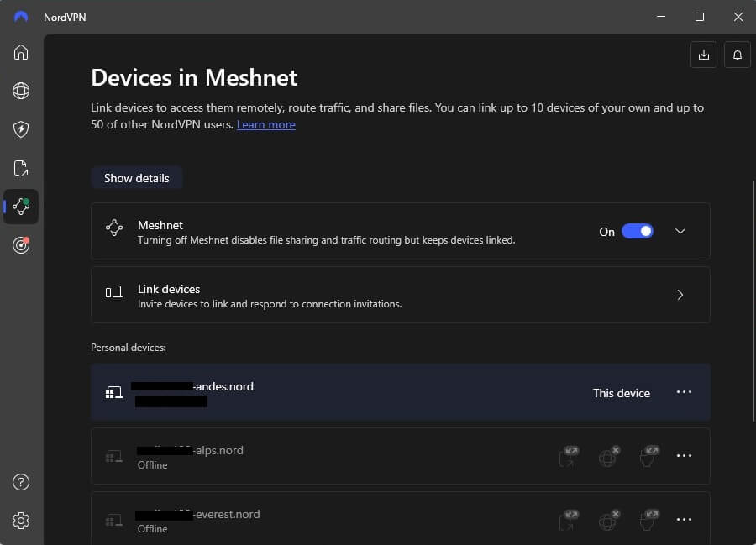Minimize the NordVPN window
The image size is (756, 545).
661,17
